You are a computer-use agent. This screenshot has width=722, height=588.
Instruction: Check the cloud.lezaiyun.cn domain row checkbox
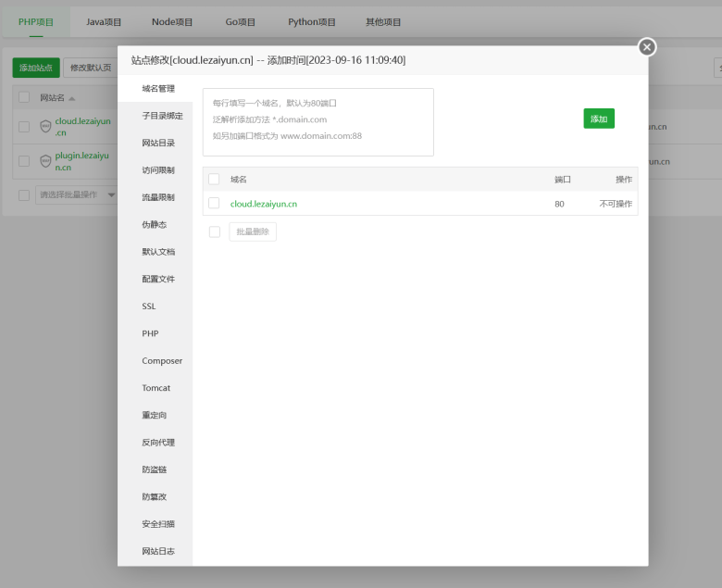(x=214, y=204)
